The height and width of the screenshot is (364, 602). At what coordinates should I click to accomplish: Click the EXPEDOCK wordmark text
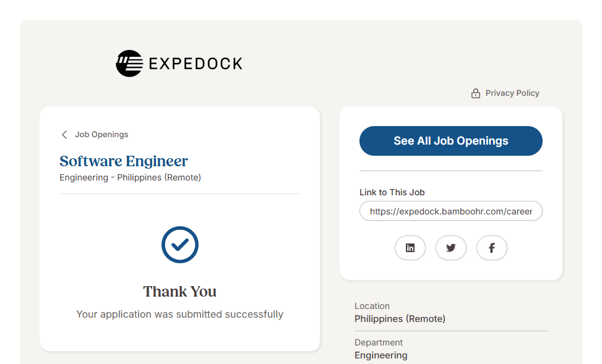[x=196, y=64]
